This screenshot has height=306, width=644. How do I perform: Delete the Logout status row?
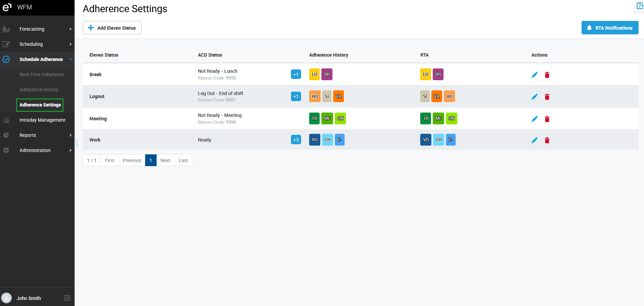[547, 97]
